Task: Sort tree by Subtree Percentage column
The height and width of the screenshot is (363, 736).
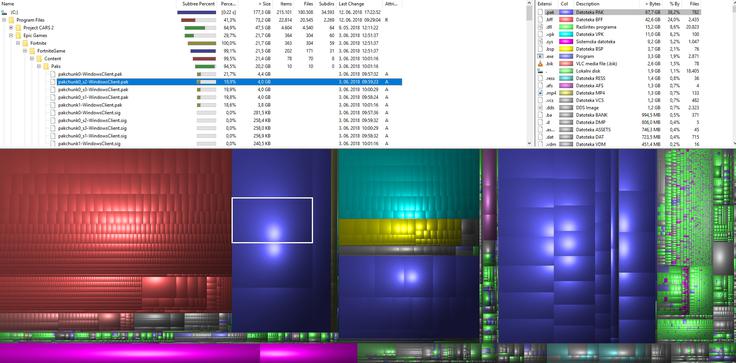Action: coord(198,4)
